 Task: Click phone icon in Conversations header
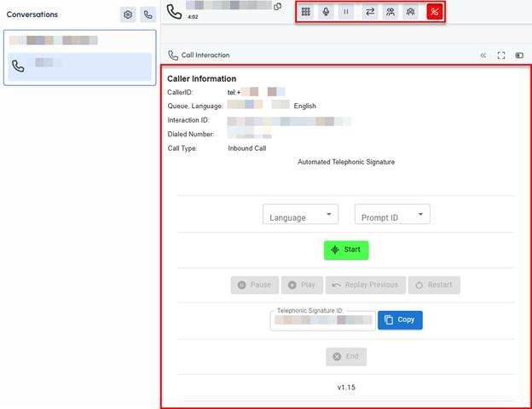click(x=147, y=14)
